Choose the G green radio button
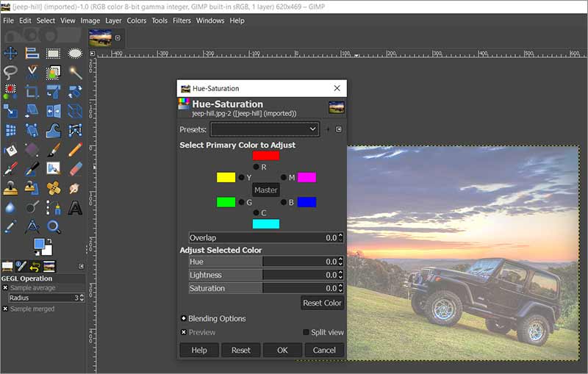588x374 pixels. point(242,202)
